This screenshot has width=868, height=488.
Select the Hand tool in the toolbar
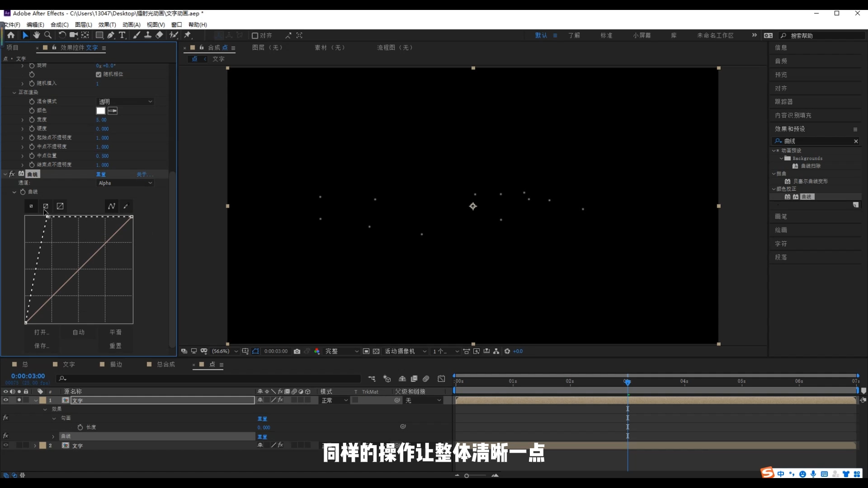pyautogui.click(x=36, y=35)
